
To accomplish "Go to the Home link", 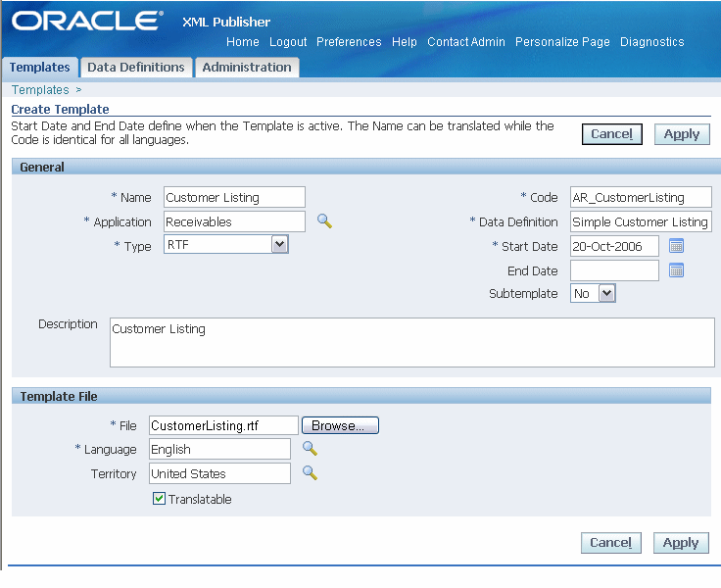I will point(243,42).
